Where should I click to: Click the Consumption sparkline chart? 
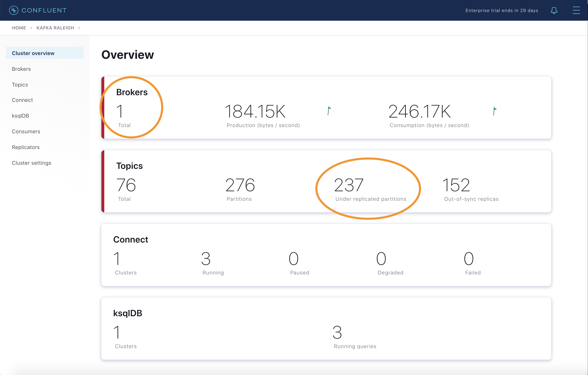coord(494,111)
